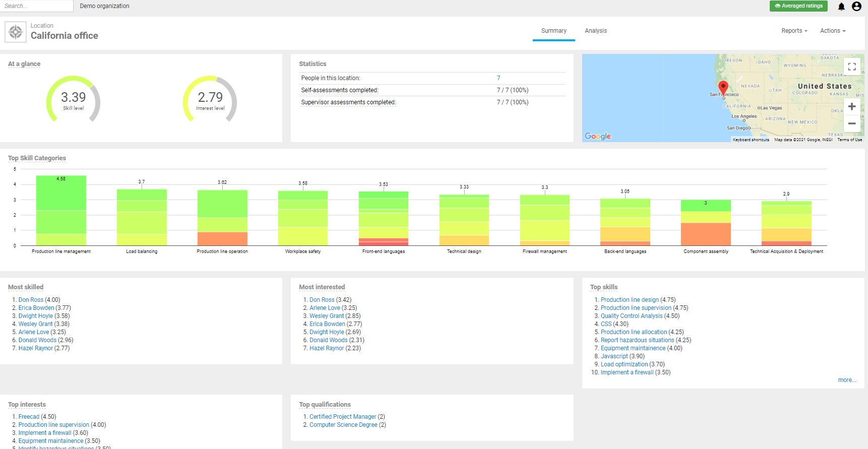Click the Production line design skill link
Screen dimensions: 868x449
(630, 300)
